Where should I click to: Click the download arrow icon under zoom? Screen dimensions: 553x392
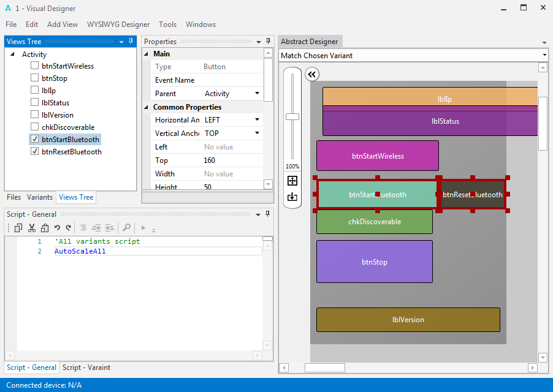pyautogui.click(x=292, y=197)
